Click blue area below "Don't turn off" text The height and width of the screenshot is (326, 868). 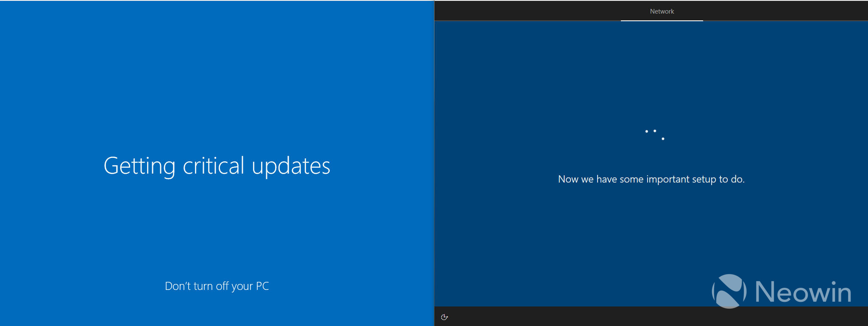tap(217, 310)
